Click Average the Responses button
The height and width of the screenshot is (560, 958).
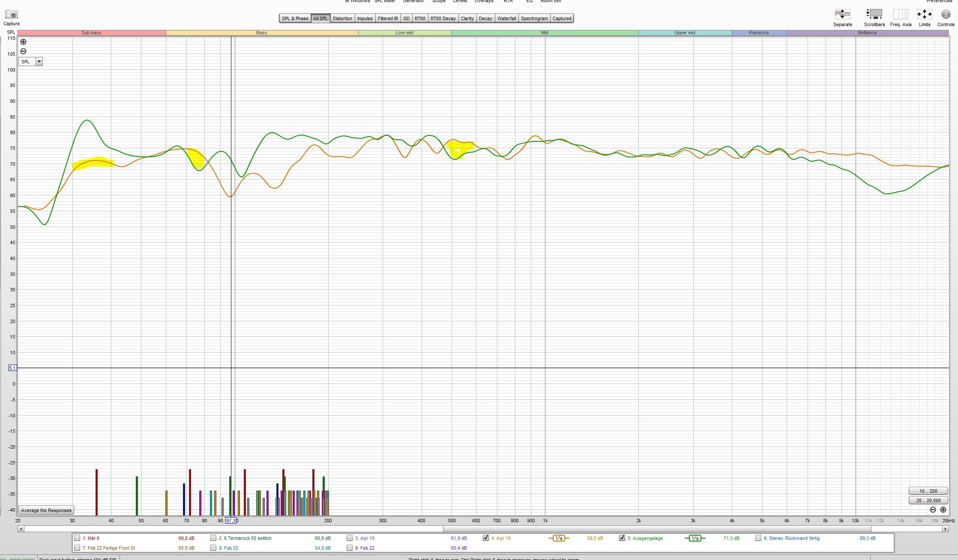coord(46,510)
